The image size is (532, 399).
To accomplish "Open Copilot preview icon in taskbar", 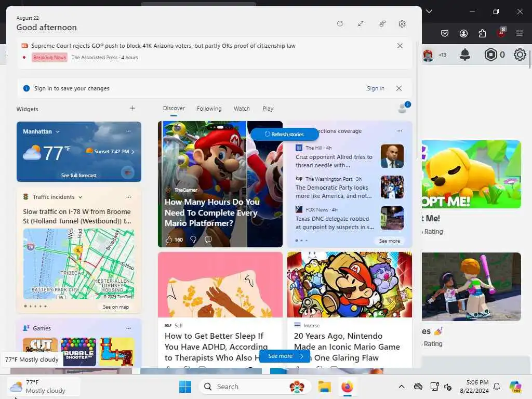I will (515, 387).
